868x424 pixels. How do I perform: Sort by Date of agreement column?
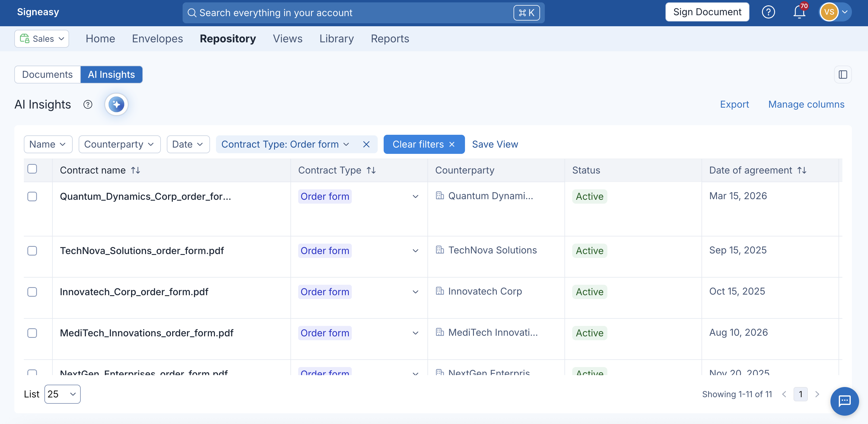tap(802, 170)
